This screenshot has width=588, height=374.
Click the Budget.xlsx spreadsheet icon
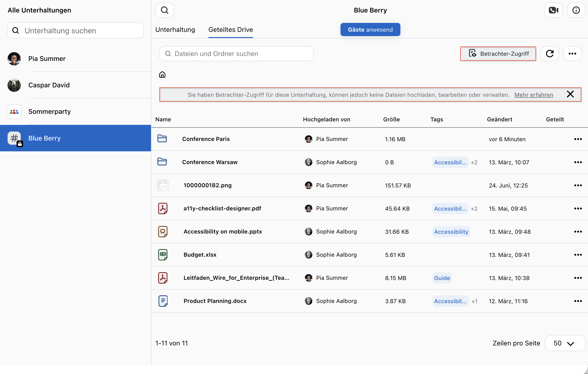point(163,255)
